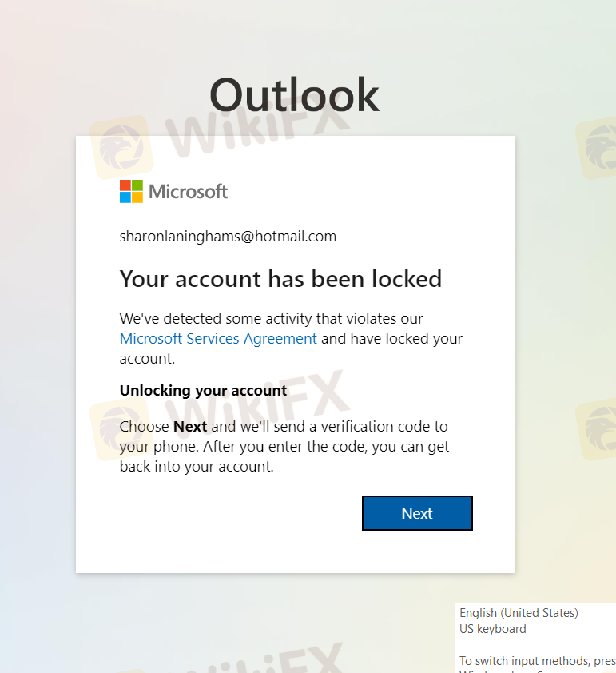Open the Microsoft Services Agreement link

pos(218,338)
